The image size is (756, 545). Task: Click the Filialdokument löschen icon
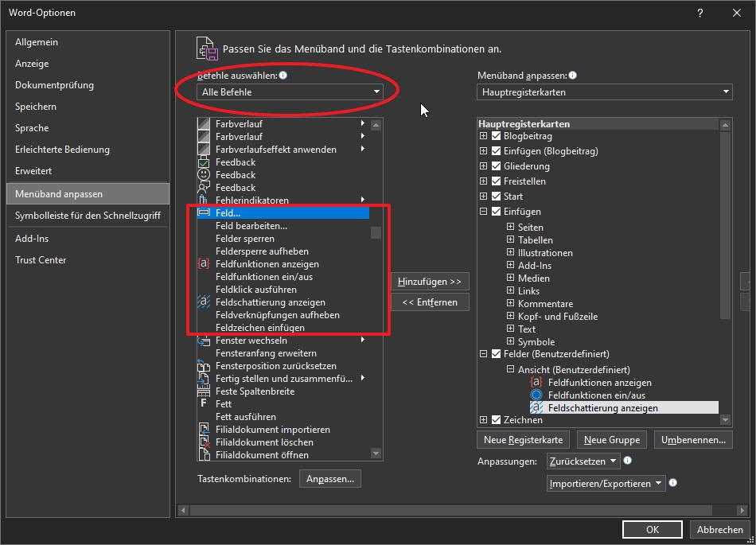pyautogui.click(x=204, y=442)
